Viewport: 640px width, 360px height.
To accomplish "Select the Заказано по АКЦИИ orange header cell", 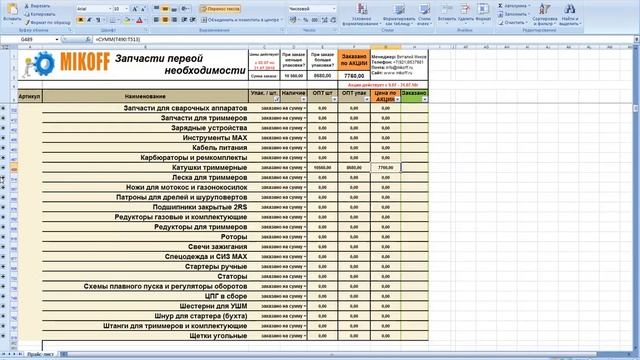I will pos(354,60).
